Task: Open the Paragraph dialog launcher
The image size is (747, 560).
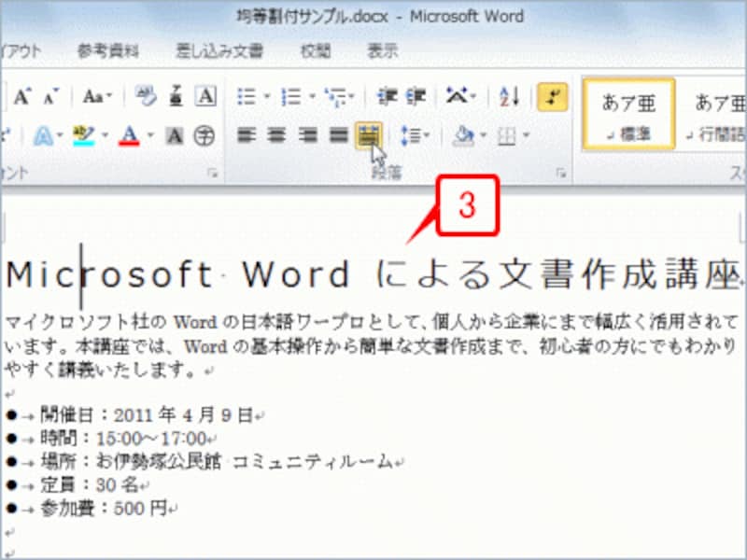Action: pyautogui.click(x=561, y=174)
